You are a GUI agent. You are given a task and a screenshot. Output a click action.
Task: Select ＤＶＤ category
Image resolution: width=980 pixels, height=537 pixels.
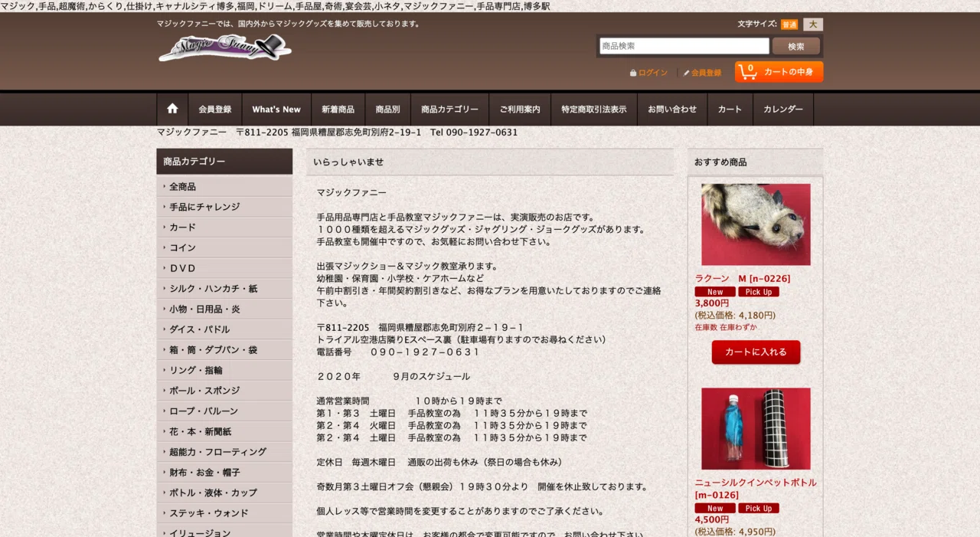pos(224,268)
